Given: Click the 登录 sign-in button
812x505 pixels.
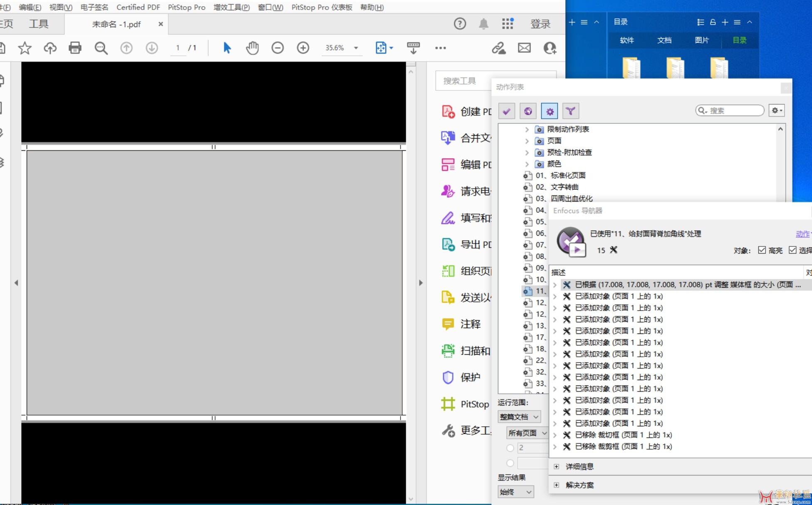Looking at the screenshot, I should click(x=540, y=24).
